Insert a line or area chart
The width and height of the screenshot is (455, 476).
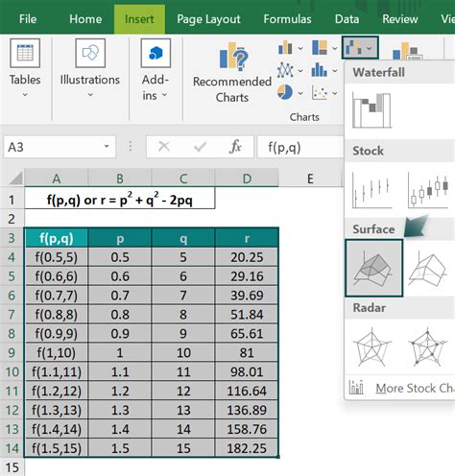pos(285,70)
